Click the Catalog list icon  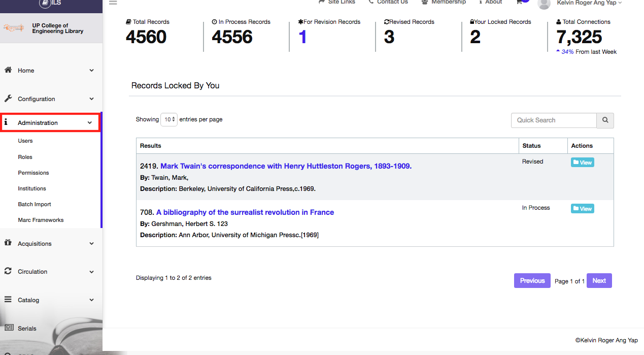point(8,300)
